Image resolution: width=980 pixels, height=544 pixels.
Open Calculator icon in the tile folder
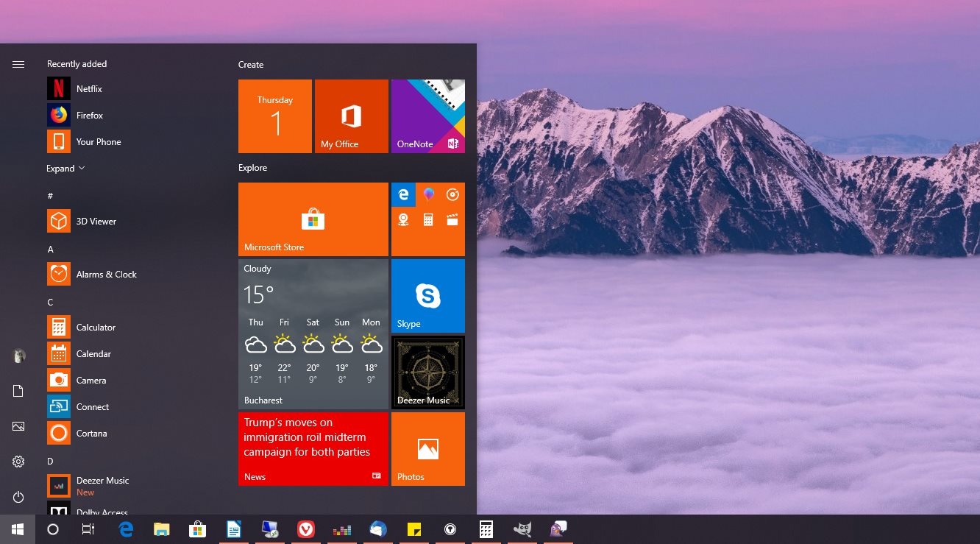click(428, 219)
